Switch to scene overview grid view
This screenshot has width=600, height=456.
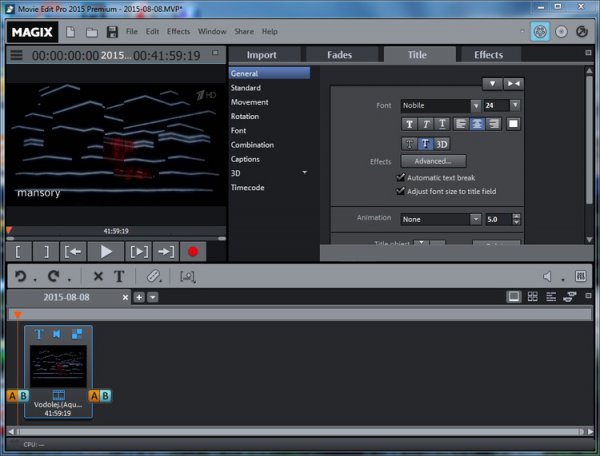click(x=532, y=296)
